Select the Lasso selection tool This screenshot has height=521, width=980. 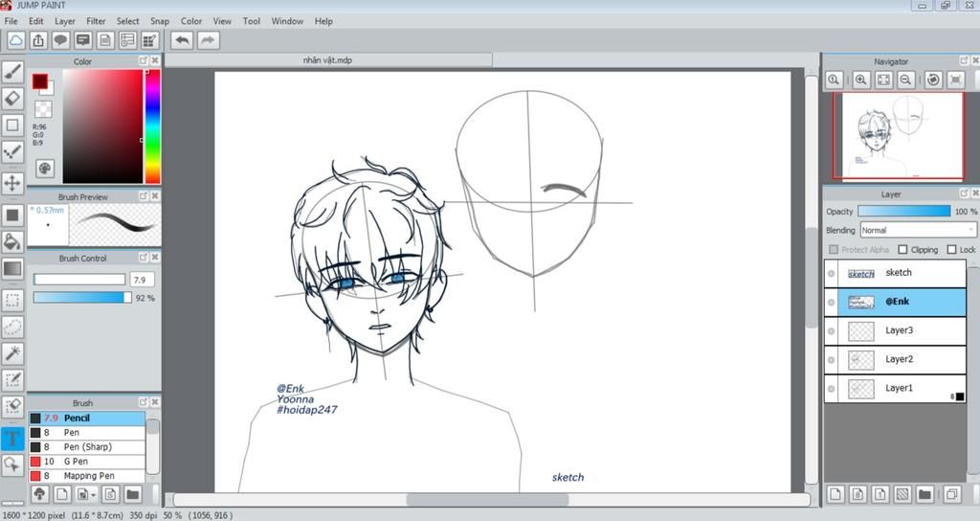click(x=12, y=328)
